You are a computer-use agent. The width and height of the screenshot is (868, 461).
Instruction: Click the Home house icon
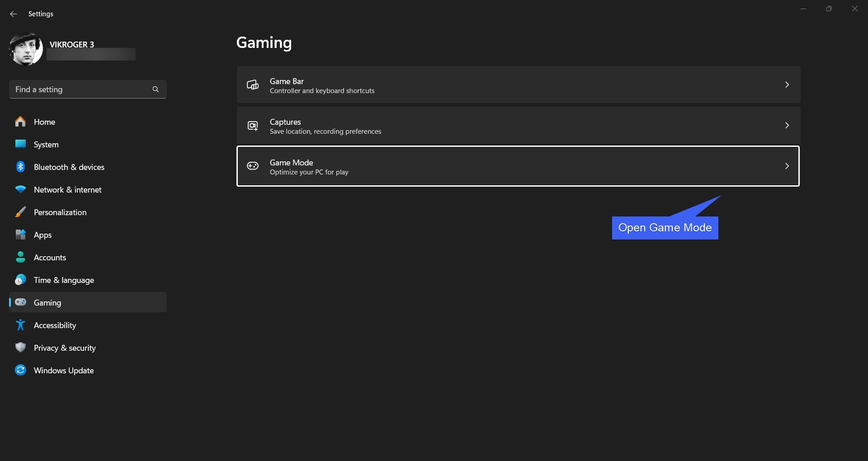click(x=20, y=122)
